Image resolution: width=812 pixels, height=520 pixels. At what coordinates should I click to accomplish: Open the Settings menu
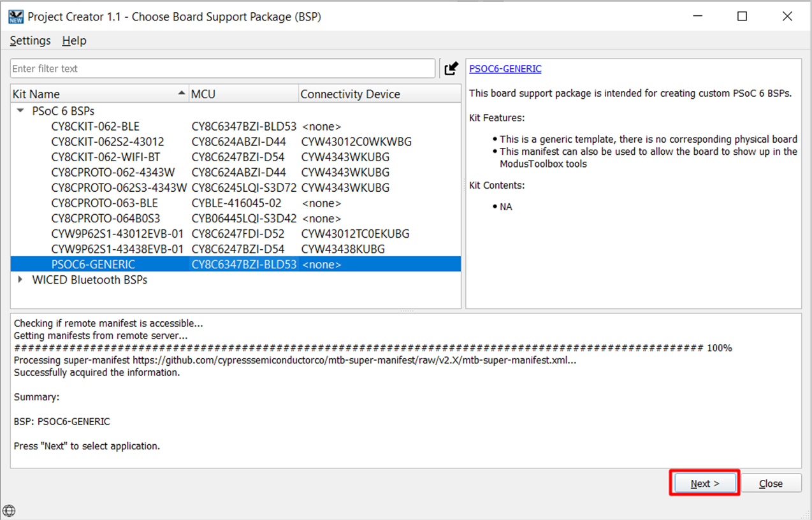(29, 40)
